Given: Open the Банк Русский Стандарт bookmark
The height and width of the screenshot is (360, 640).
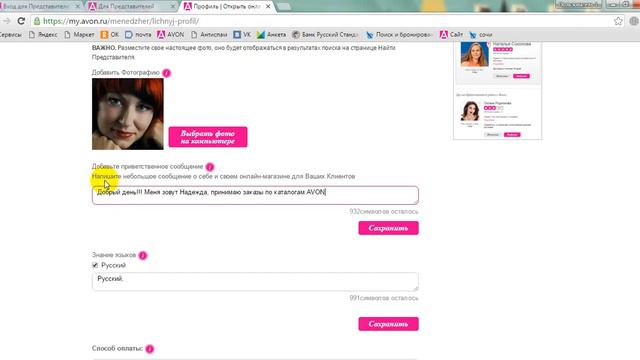Looking at the screenshot, I should click(x=325, y=35).
